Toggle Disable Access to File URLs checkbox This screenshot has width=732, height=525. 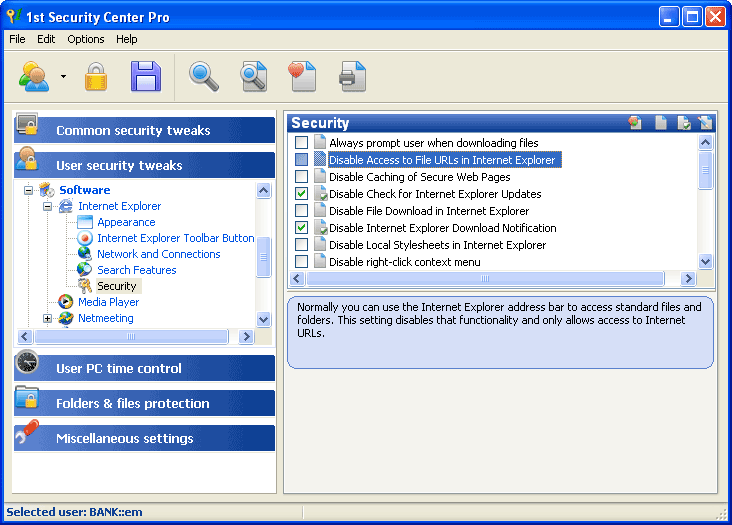point(302,160)
